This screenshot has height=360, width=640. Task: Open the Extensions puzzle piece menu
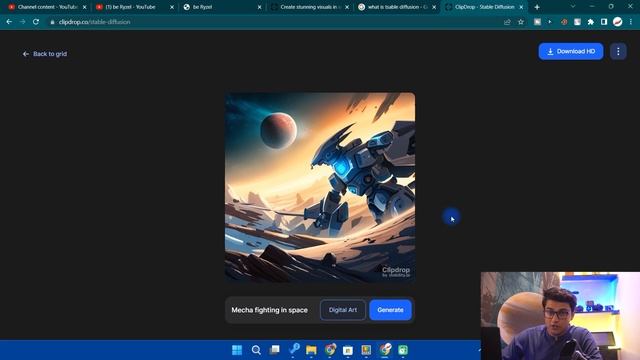590,22
